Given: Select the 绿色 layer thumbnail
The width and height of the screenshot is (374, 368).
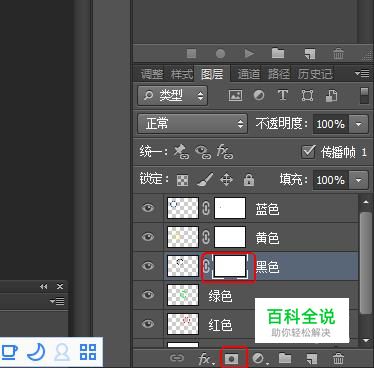Looking at the screenshot, I should pos(183,295).
